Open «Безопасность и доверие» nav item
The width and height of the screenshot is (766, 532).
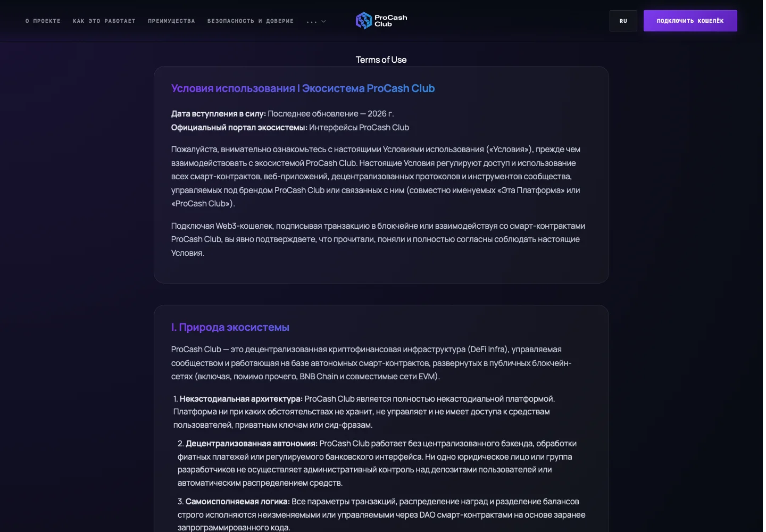[x=251, y=21]
